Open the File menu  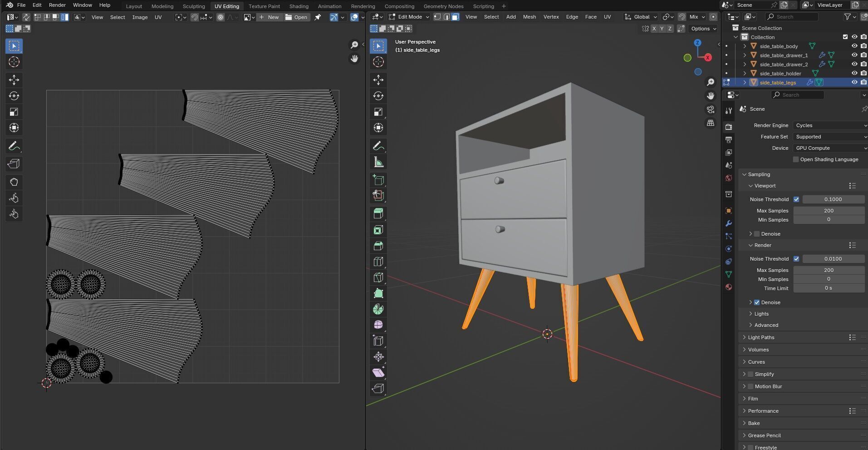[x=21, y=5]
